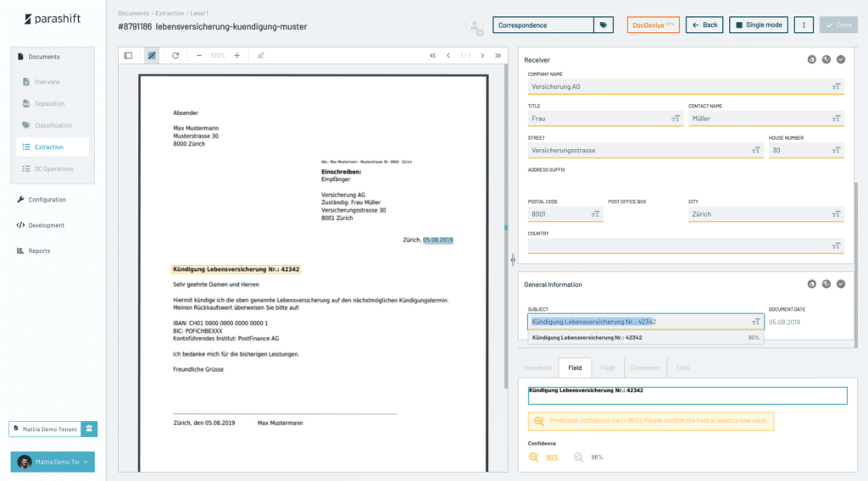Click the rotate document icon
The height and width of the screenshot is (481, 868).
coord(175,55)
